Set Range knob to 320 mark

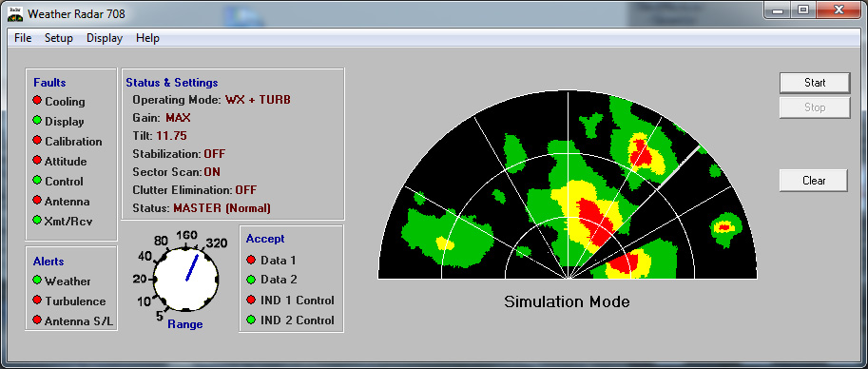[x=216, y=243]
